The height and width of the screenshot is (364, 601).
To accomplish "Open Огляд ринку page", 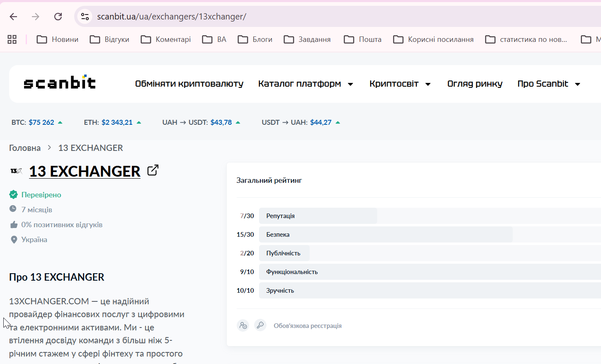I will [475, 84].
